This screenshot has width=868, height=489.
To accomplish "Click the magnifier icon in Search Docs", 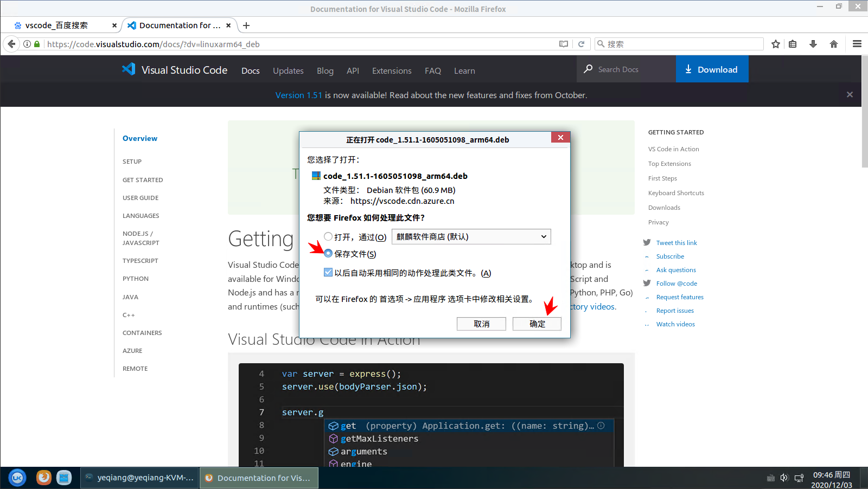I will point(589,69).
